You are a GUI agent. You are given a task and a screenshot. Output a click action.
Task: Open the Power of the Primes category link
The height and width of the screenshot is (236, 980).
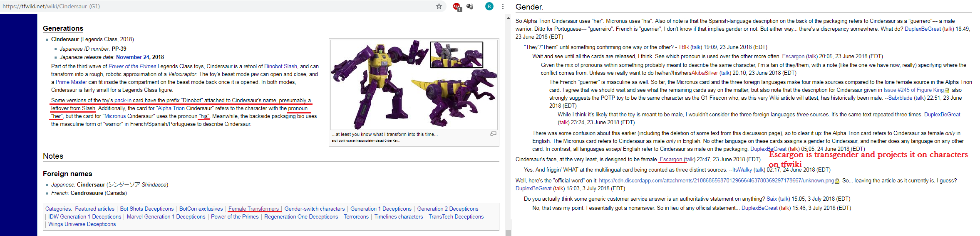tap(235, 216)
